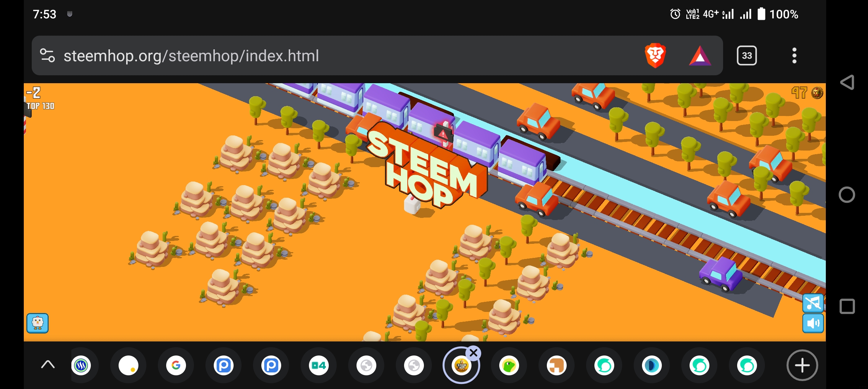
Task: Switch to the orange blocks tab
Action: [x=557, y=366]
